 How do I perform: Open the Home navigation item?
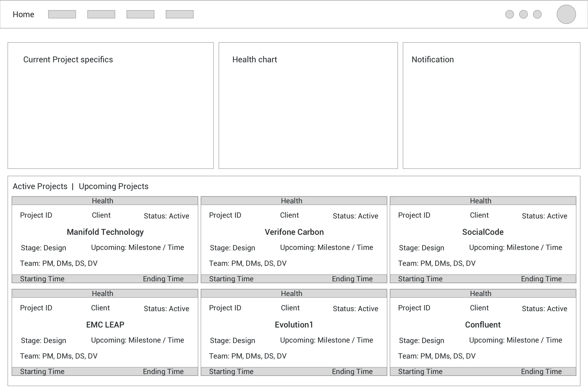click(x=23, y=14)
